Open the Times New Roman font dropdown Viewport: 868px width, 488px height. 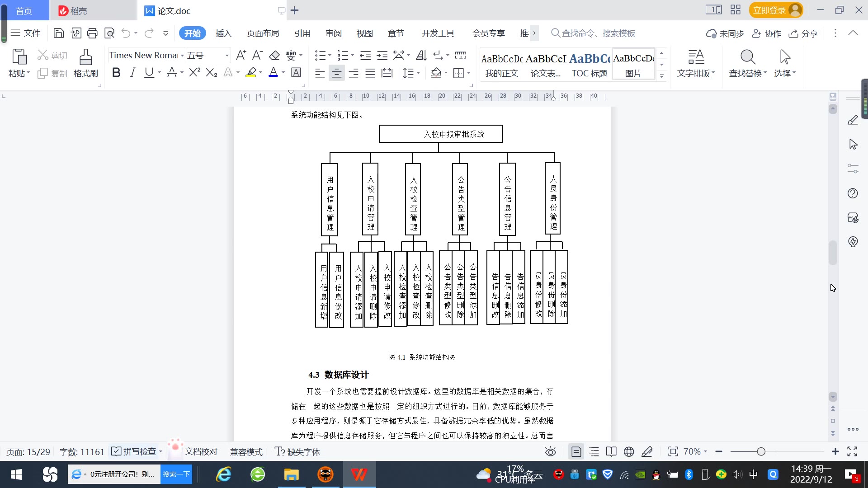(182, 56)
